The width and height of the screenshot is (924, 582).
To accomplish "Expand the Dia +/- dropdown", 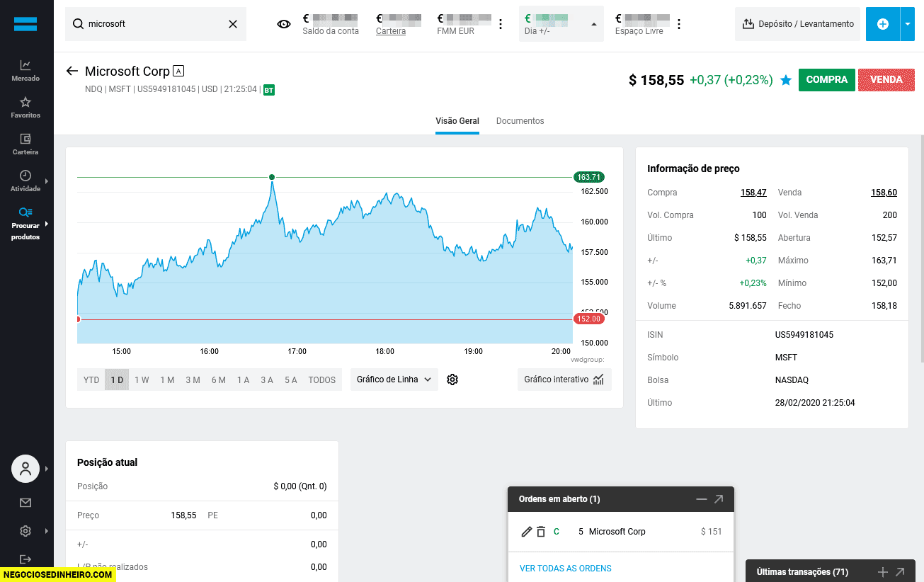I will pyautogui.click(x=593, y=24).
